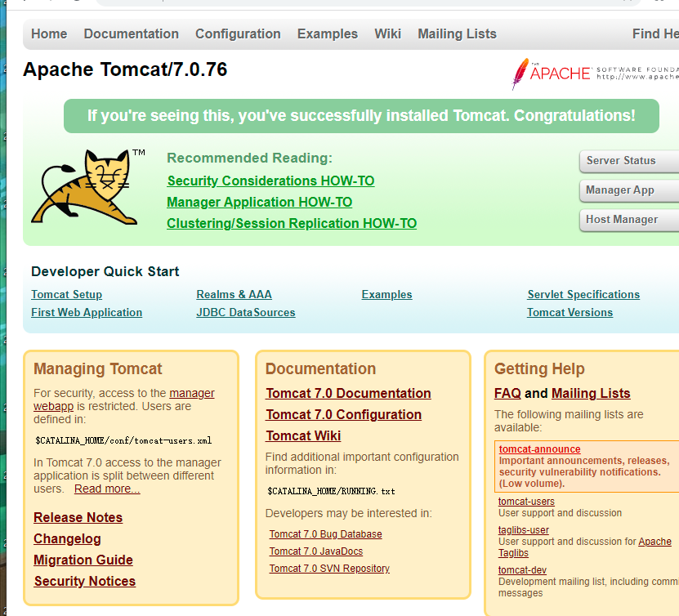The height and width of the screenshot is (616, 679).
Task: Open the taglibs-user mailing list link
Action: click(524, 530)
